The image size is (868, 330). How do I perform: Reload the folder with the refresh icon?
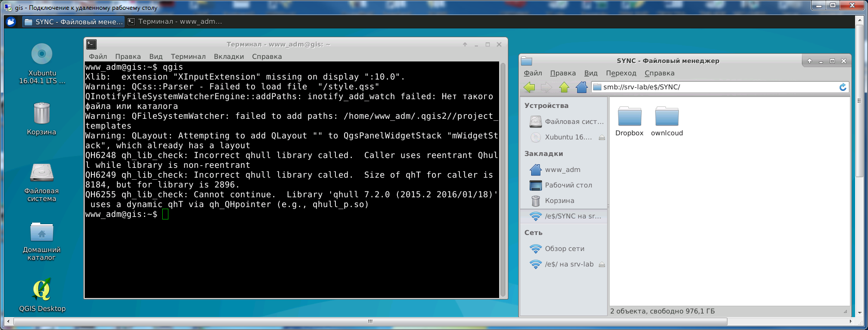(843, 87)
